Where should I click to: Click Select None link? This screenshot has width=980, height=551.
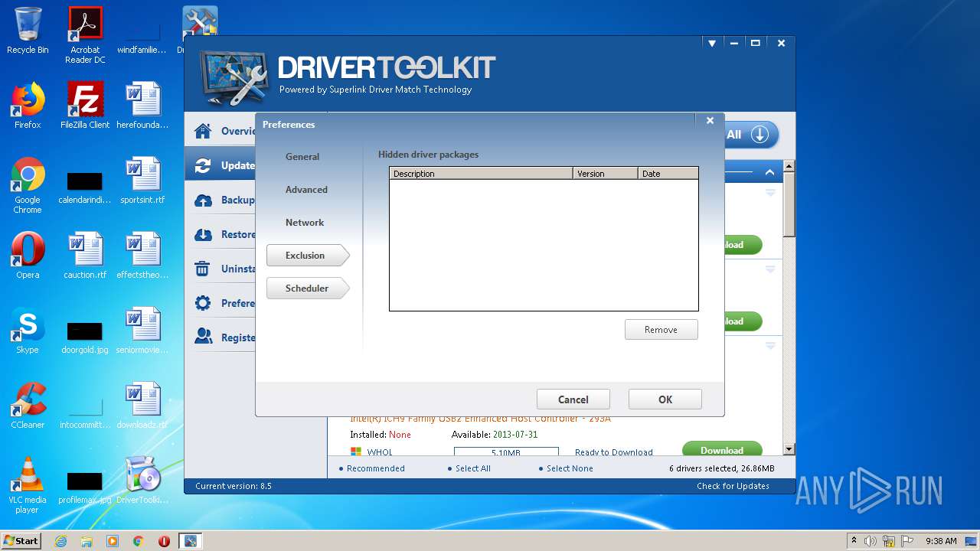pyautogui.click(x=570, y=468)
